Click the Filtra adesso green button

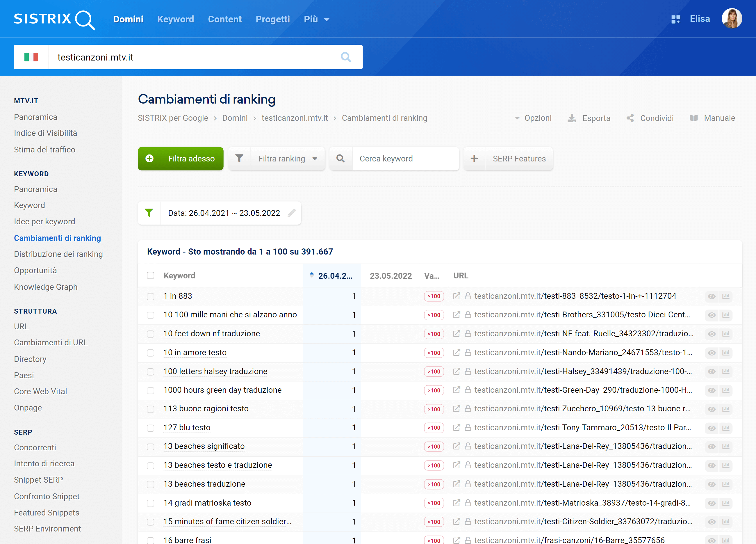point(180,159)
